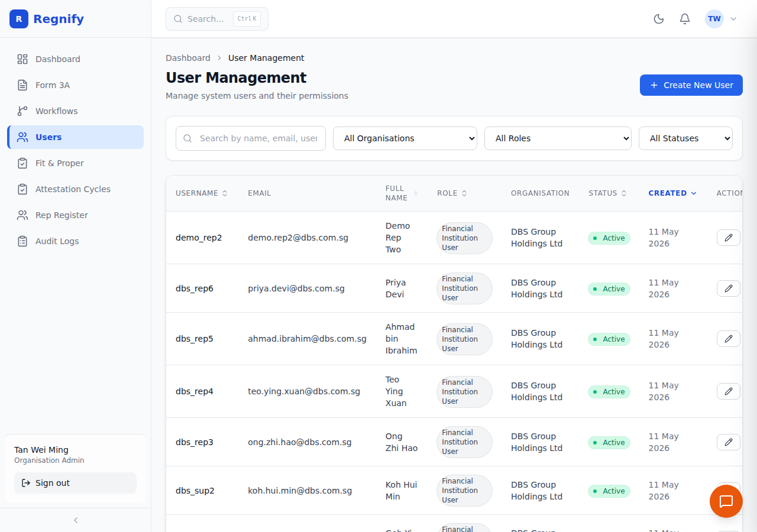Select Users in the sidebar
Image resolution: width=757 pixels, height=532 pixels.
pyautogui.click(x=76, y=137)
